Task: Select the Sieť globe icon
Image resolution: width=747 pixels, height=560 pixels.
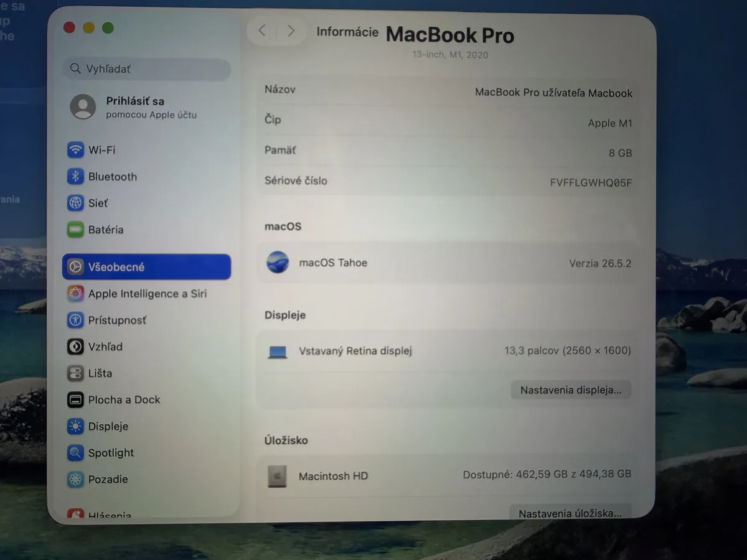Action: click(x=75, y=203)
